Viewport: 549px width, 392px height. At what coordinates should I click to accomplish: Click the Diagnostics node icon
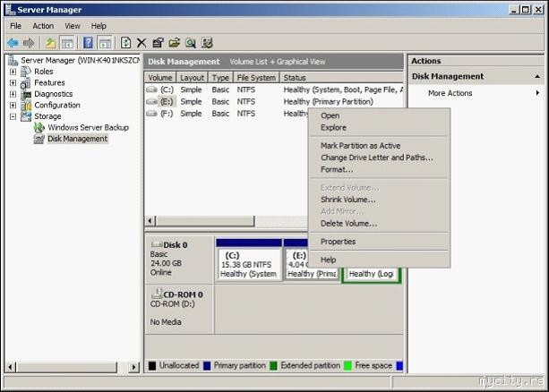pyautogui.click(x=26, y=94)
